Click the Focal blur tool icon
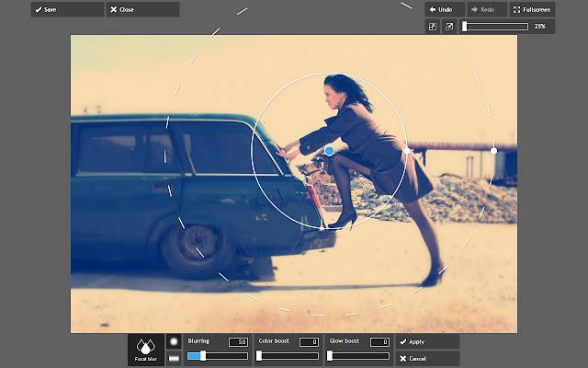This screenshot has height=368, width=588. (x=144, y=350)
